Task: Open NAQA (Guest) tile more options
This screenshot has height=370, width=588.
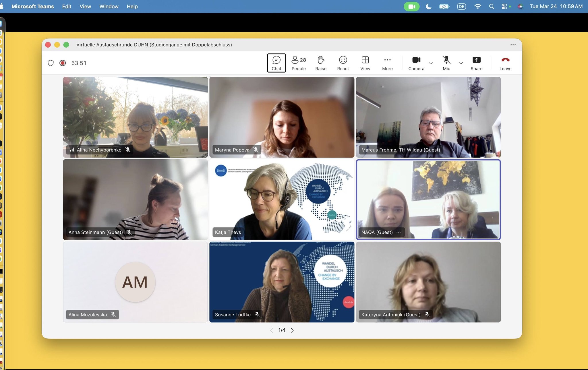Action: pos(399,232)
